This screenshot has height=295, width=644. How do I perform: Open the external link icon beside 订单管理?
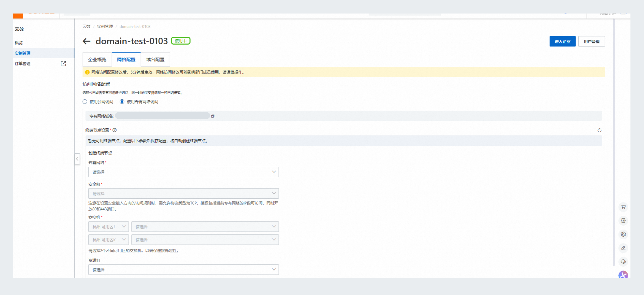coord(63,64)
